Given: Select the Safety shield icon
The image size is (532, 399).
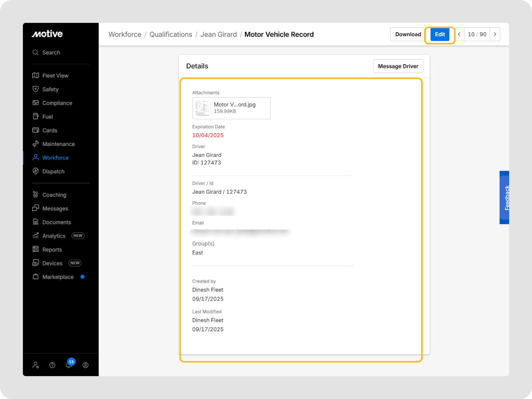Looking at the screenshot, I should coord(36,89).
